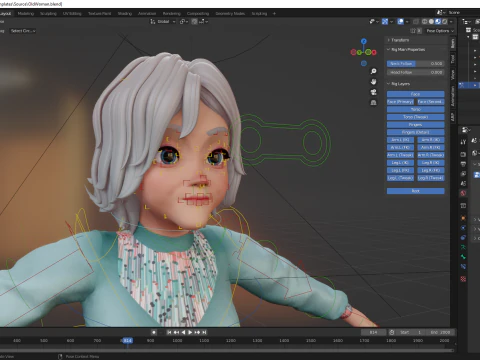
Task: Click the Bone properties tab icon
Action: pyautogui.click(x=463, y=257)
